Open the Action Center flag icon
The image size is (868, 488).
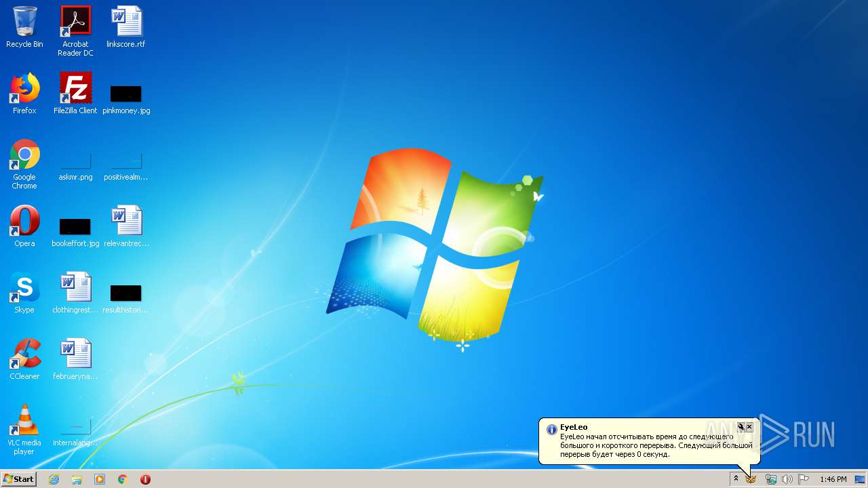point(804,479)
